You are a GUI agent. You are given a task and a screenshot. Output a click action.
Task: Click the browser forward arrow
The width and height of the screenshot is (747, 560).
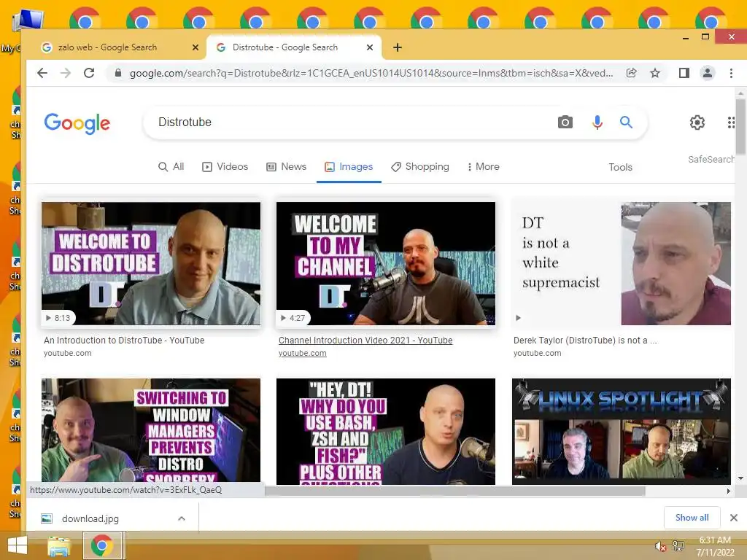click(x=66, y=73)
